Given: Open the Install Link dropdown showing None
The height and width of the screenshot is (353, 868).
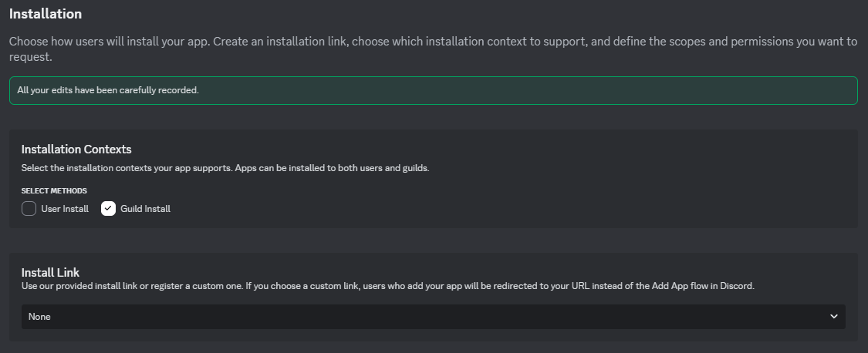Looking at the screenshot, I should pyautogui.click(x=433, y=317).
